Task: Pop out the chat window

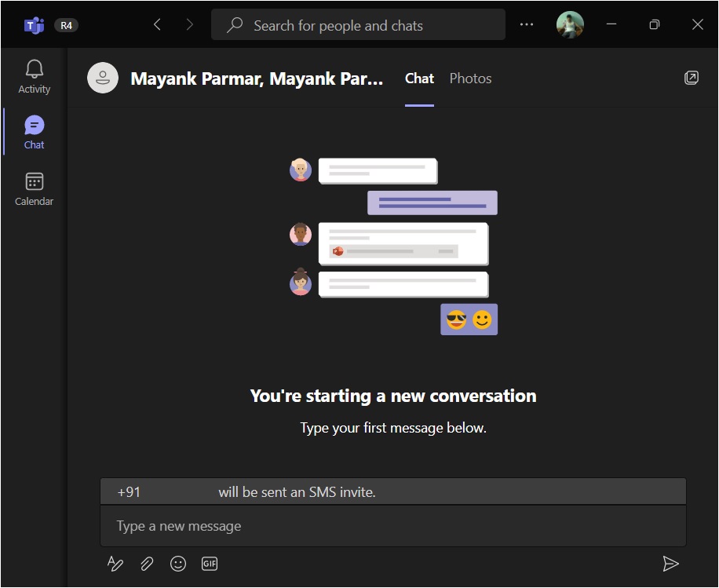Action: click(x=692, y=78)
